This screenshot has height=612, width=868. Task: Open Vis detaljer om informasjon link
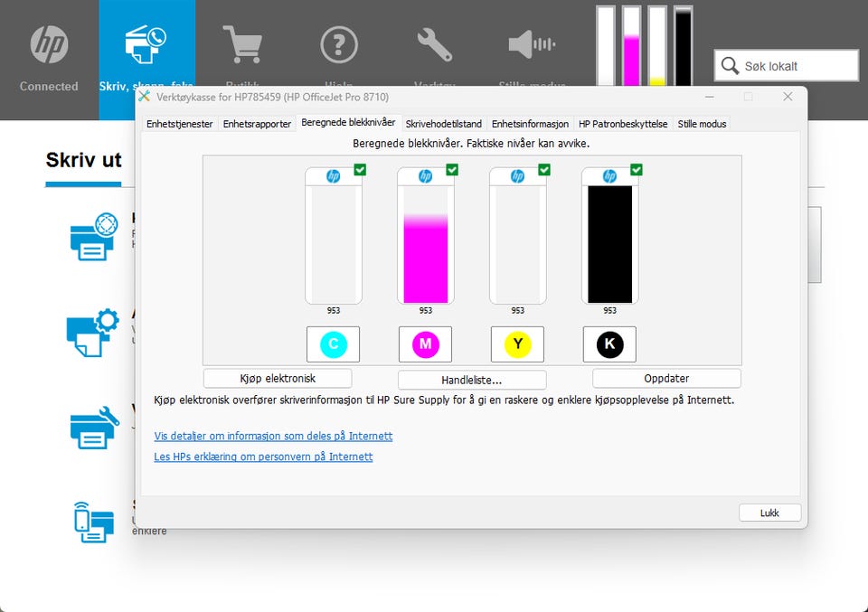click(273, 436)
